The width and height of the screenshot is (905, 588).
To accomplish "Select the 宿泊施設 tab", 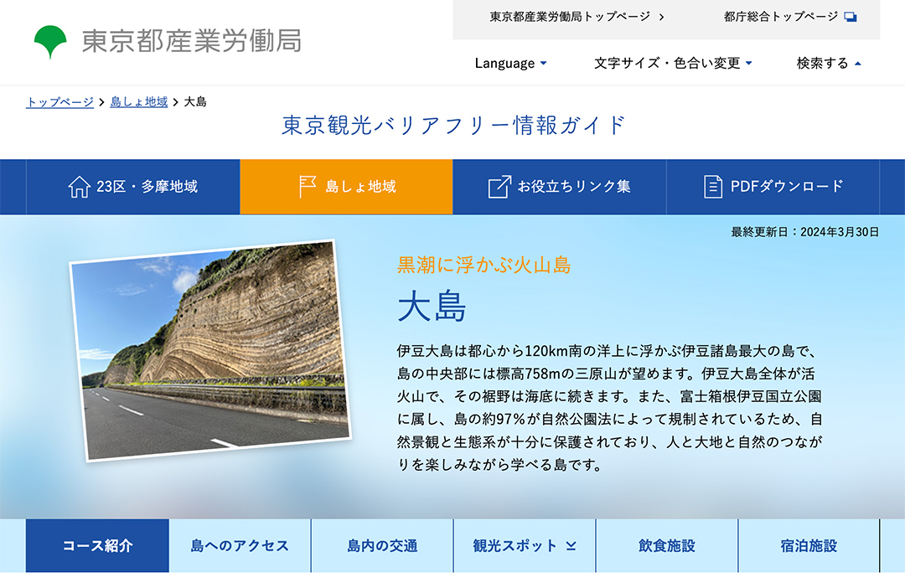I will 809,546.
